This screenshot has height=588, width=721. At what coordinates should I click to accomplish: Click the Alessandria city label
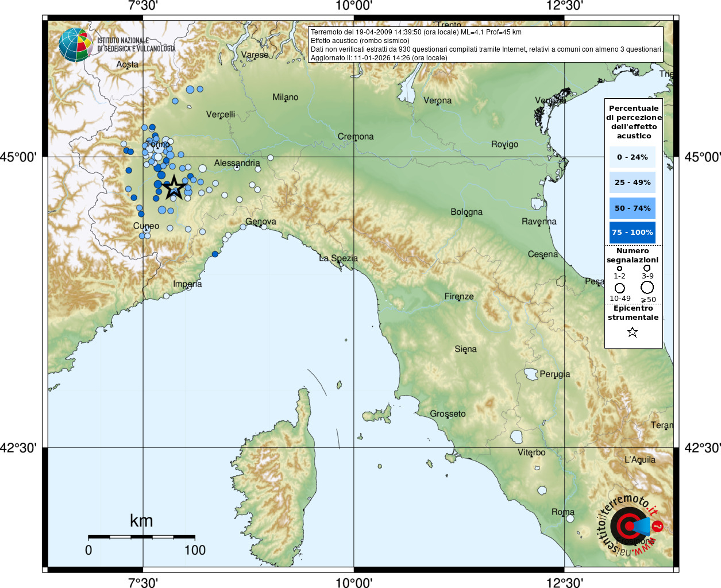(237, 163)
